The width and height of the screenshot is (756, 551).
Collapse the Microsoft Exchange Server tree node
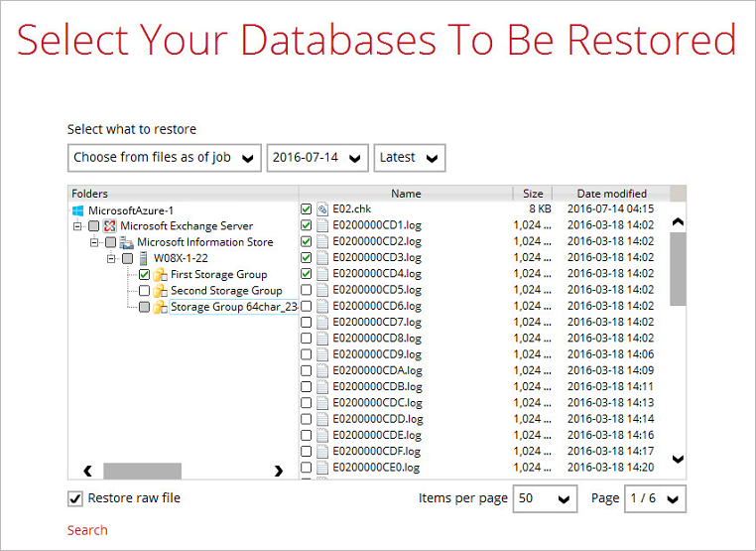click(x=77, y=226)
